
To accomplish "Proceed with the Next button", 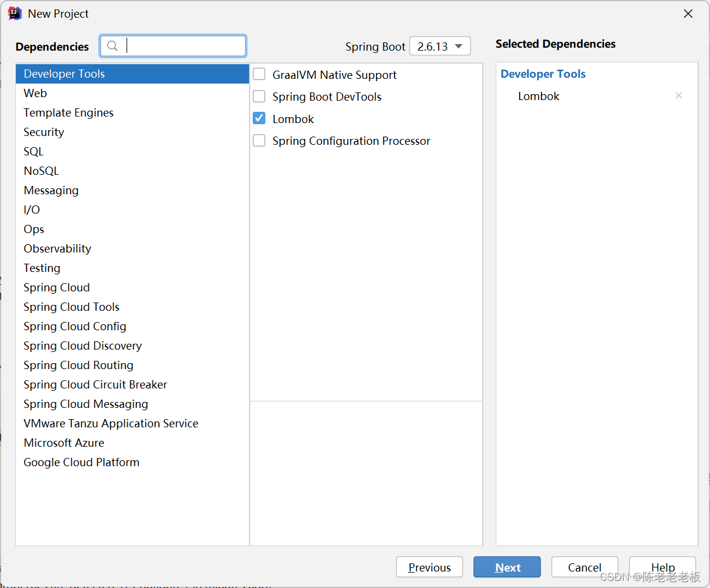I will (507, 567).
